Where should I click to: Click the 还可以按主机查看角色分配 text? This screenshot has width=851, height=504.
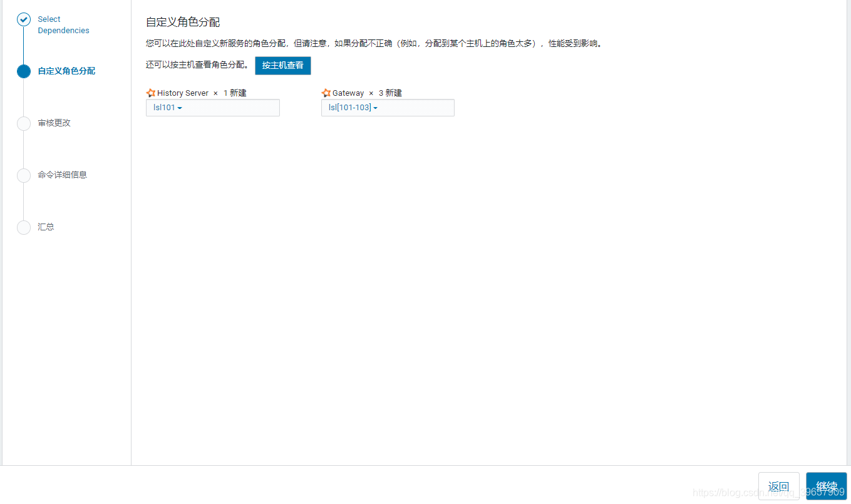198,64
